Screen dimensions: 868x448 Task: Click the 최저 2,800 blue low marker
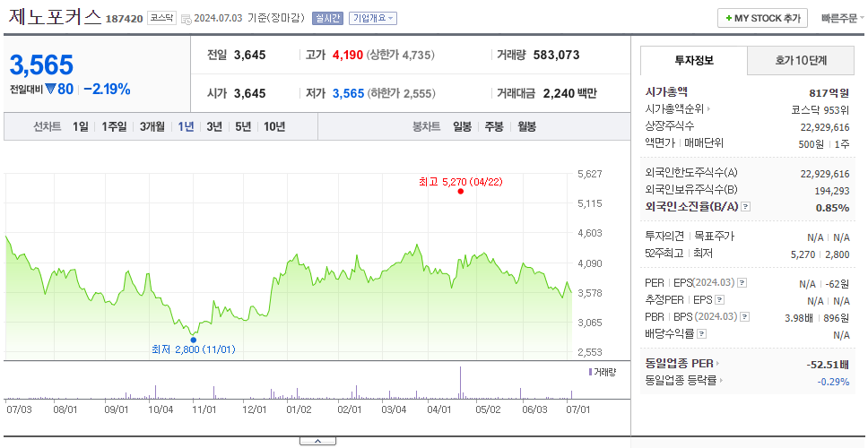point(193,340)
